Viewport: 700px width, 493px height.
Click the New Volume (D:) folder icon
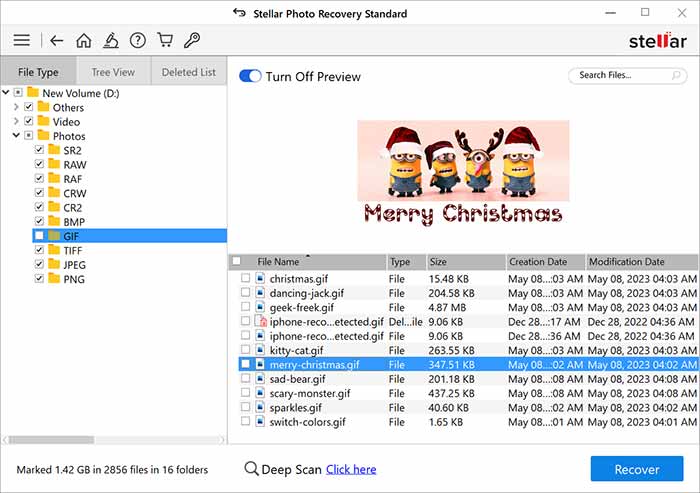33,92
